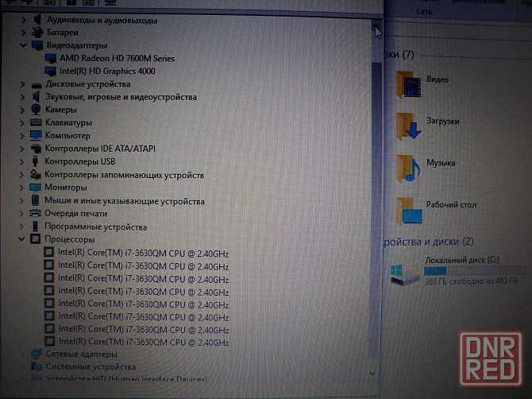The width and height of the screenshot is (532, 399).
Task: Click the Рабочий стол folder label
Action: [451, 204]
